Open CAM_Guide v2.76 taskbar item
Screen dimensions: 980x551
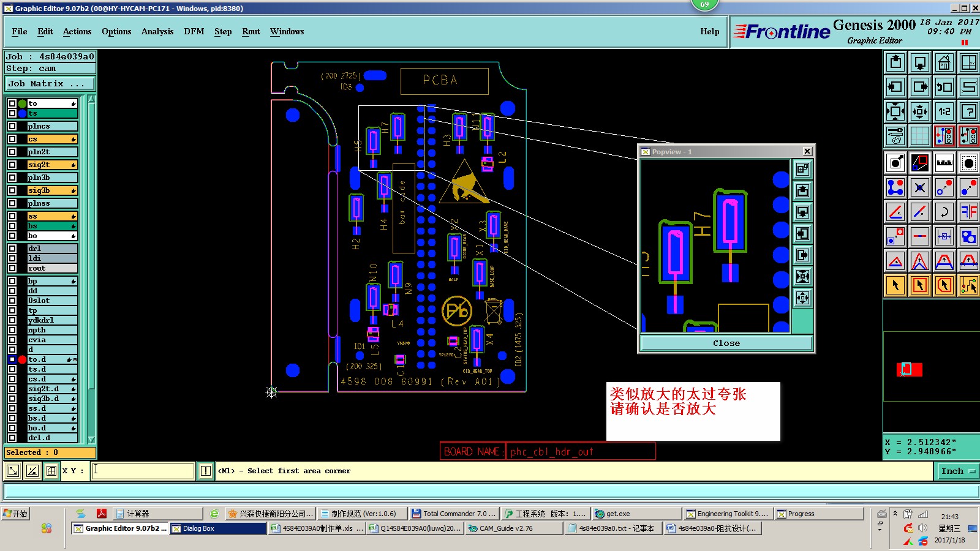[x=514, y=528]
